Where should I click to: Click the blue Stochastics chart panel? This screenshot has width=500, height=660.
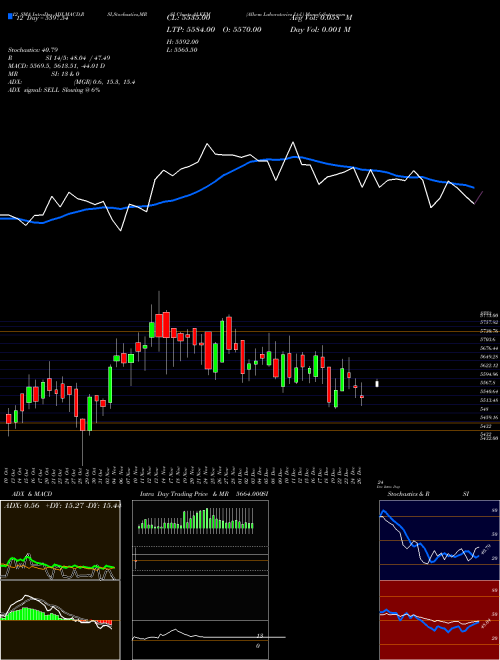tap(439, 540)
